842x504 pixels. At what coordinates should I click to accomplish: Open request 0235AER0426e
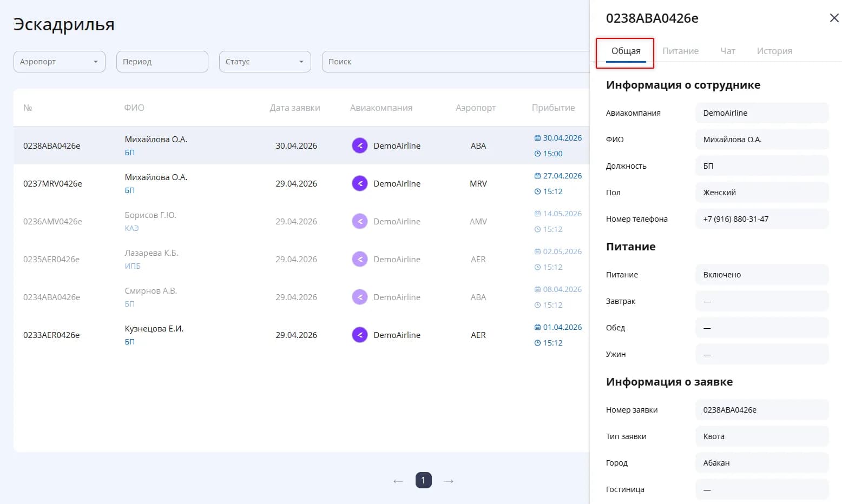pyautogui.click(x=51, y=259)
